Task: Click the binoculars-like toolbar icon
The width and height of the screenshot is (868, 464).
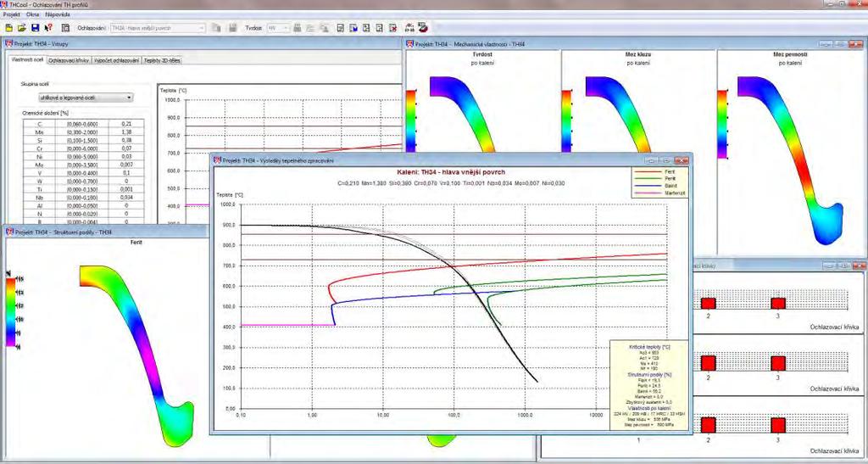Action: (x=410, y=28)
